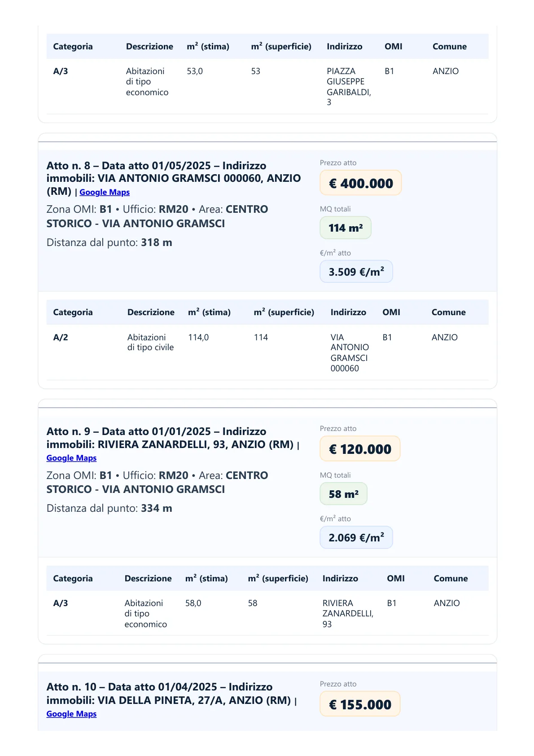Click the 58 m² total area badge
This screenshot has width=534, height=756.
click(x=343, y=494)
